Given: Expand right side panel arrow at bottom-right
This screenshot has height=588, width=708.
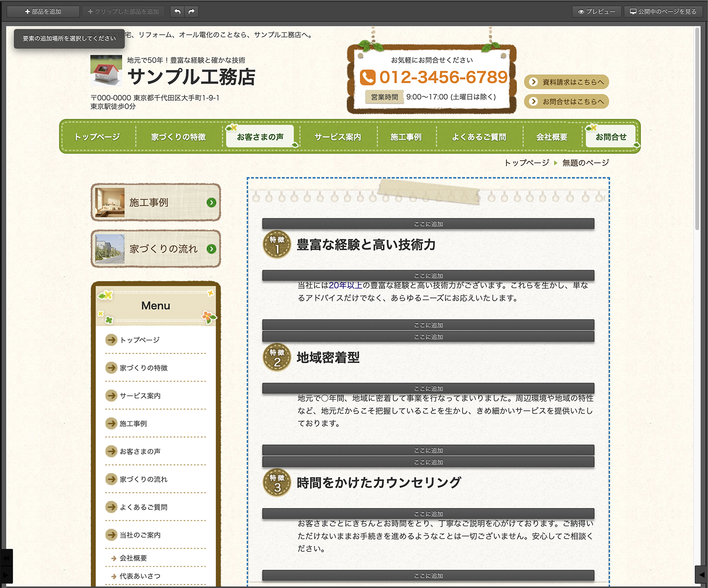Looking at the screenshot, I should tap(702, 575).
